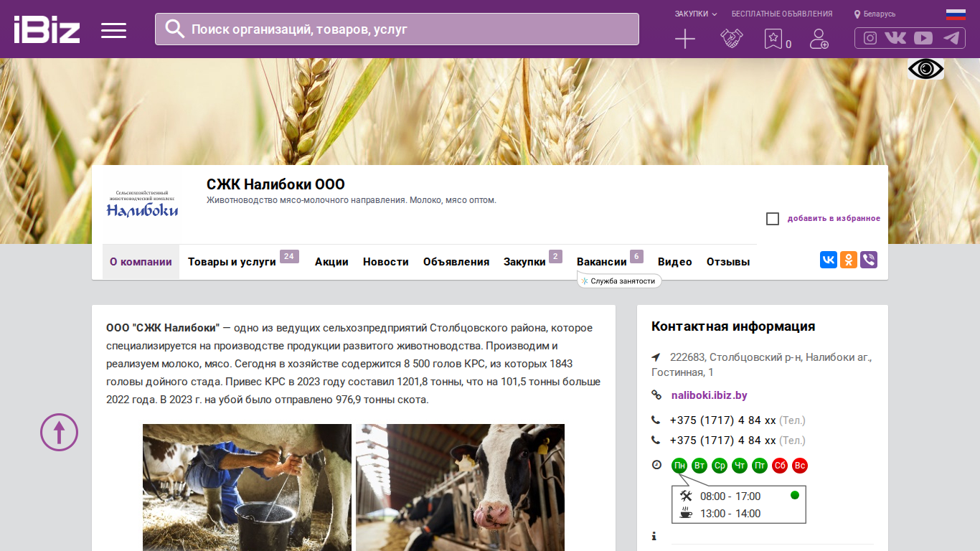This screenshot has height=551, width=980.
Task: Open the 'О компании' tab
Action: [141, 262]
